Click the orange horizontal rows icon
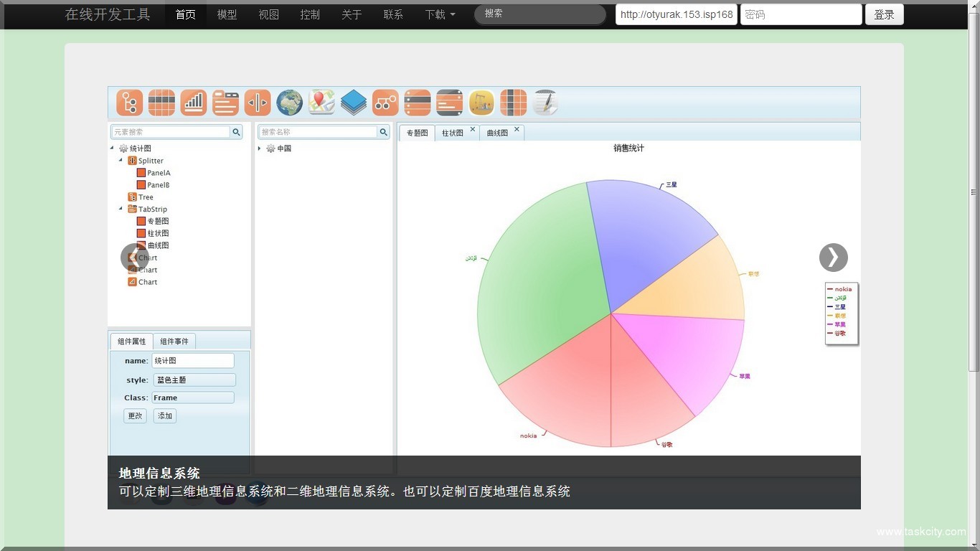 418,103
